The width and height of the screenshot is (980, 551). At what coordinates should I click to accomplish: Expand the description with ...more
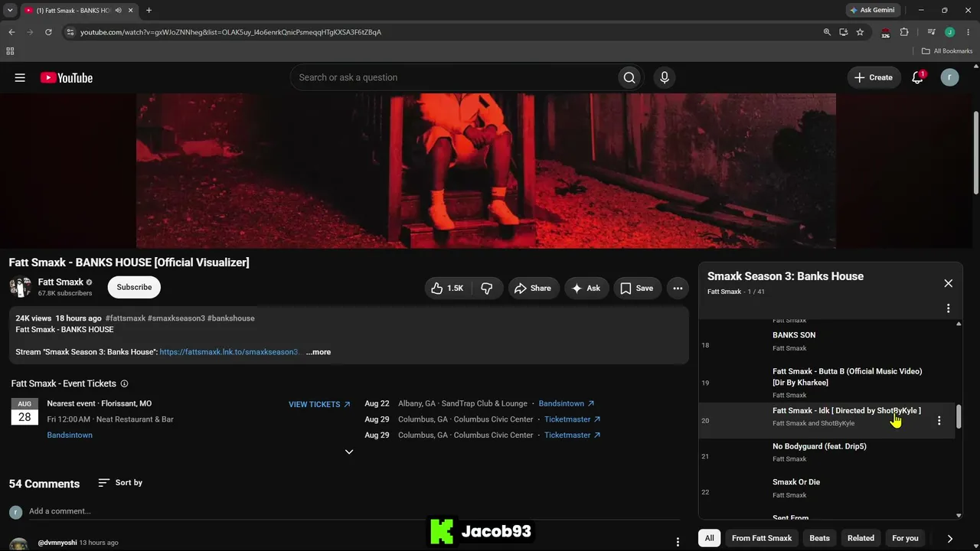click(x=318, y=352)
